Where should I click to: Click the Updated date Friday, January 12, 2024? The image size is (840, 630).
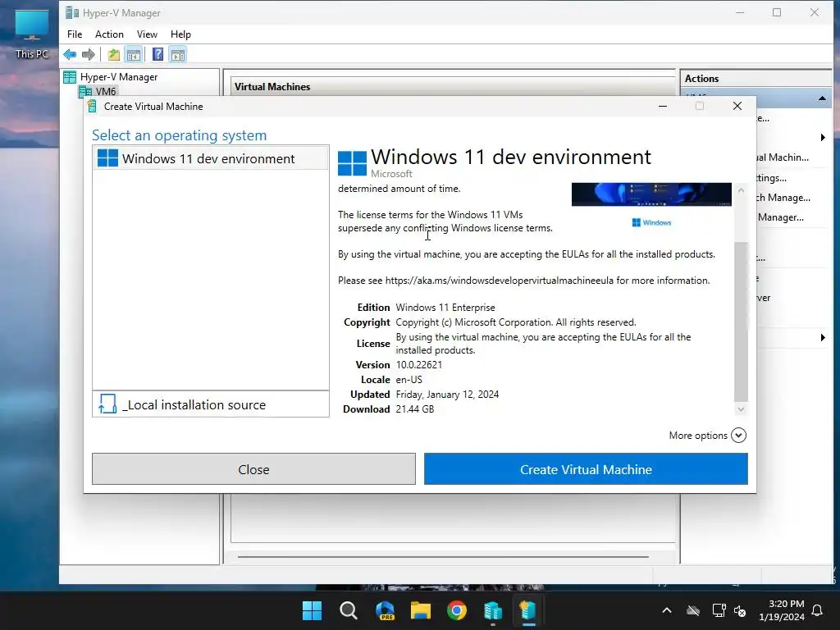click(447, 395)
